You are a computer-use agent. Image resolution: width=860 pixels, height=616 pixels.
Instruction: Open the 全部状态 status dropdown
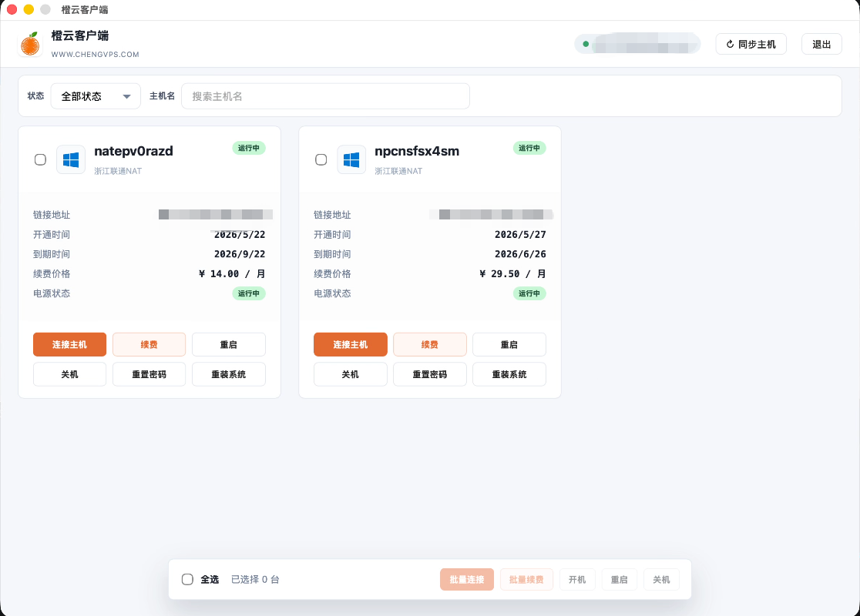[96, 96]
